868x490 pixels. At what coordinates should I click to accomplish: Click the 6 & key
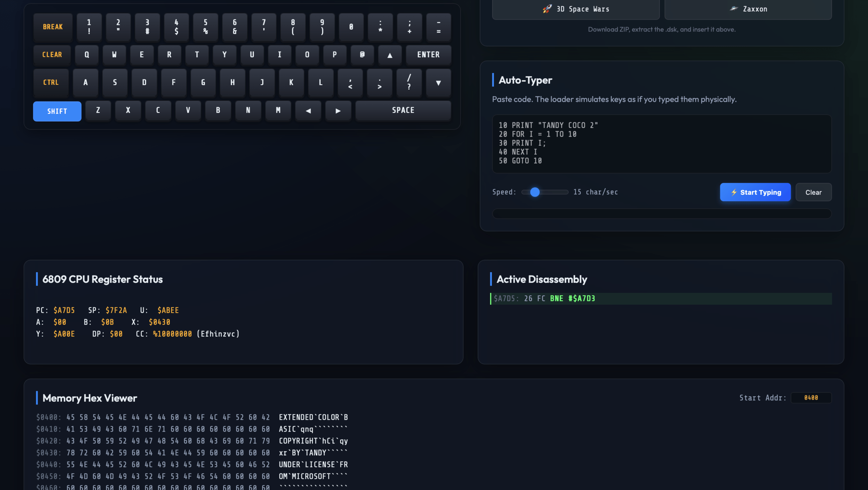click(235, 27)
